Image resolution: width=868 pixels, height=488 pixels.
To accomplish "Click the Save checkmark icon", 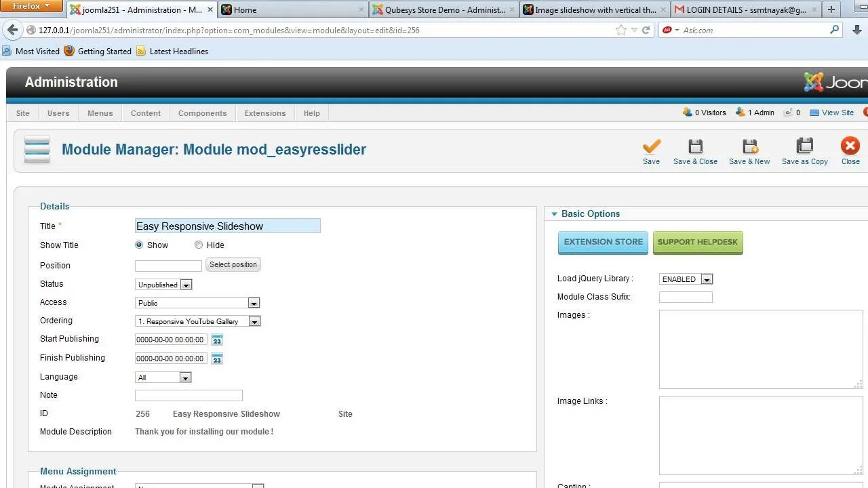I will 651,146.
